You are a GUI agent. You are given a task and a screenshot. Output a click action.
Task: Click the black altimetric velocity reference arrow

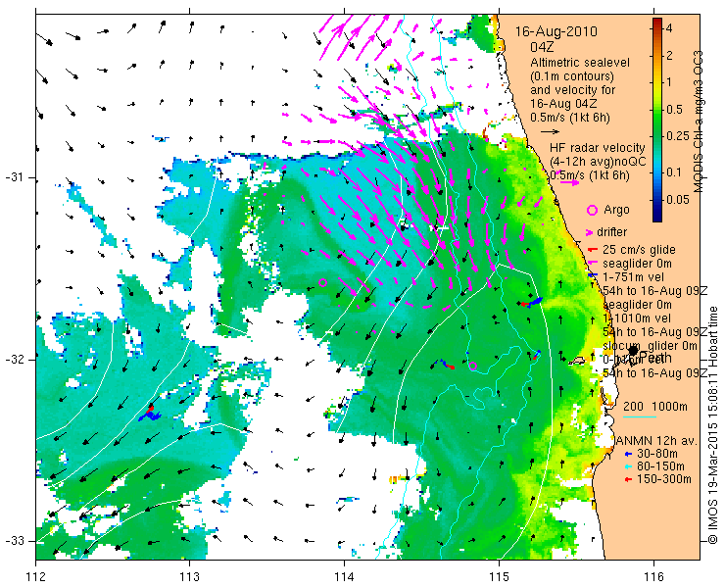tap(551, 132)
